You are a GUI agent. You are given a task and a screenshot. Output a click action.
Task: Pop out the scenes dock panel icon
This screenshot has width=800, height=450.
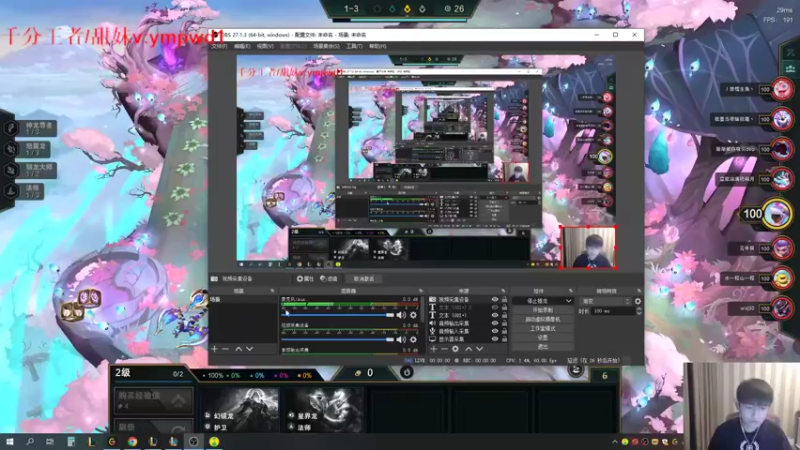272,291
